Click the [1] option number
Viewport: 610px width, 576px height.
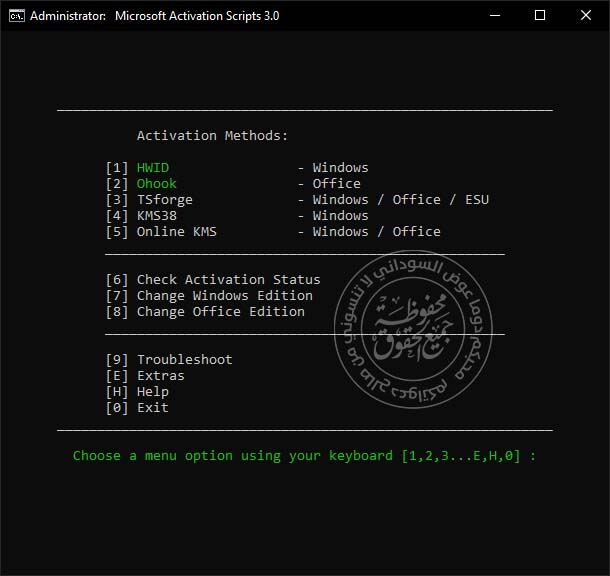coord(117,168)
